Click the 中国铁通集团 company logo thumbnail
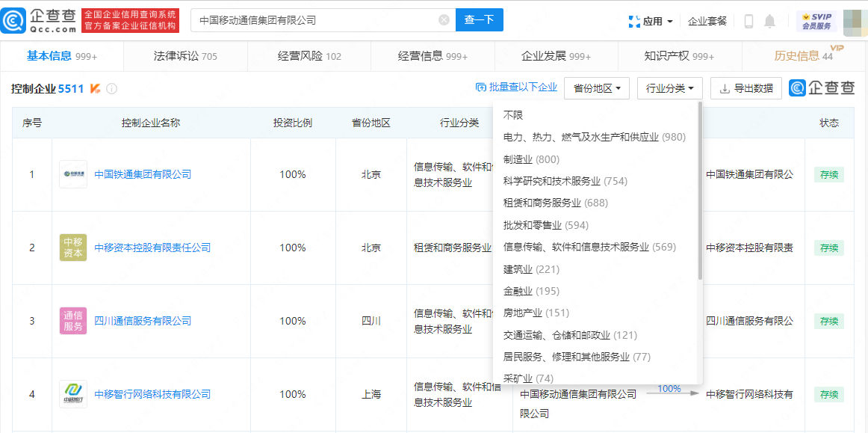Screen dimensions: 868x433 coord(72,173)
